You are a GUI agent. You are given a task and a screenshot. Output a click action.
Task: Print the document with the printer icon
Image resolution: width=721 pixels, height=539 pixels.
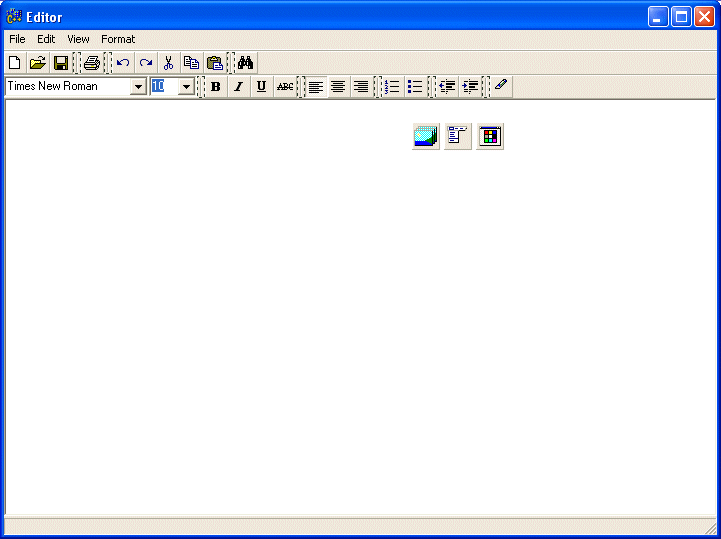92,63
